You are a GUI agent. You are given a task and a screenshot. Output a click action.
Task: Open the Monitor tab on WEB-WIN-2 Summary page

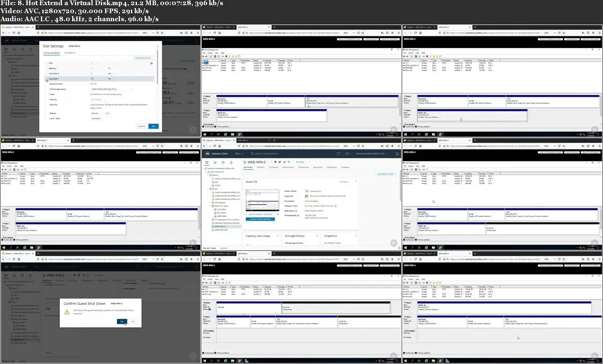(x=261, y=167)
